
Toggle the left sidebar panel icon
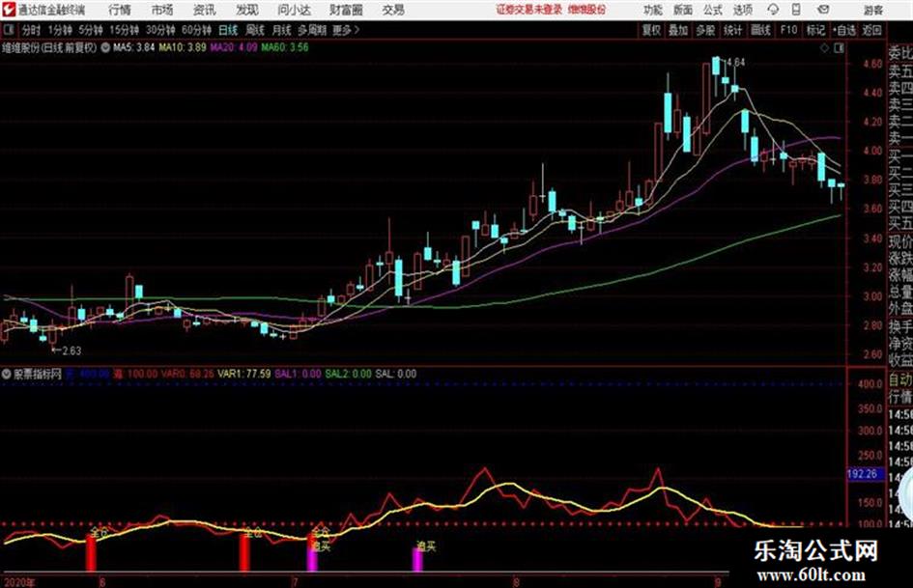click(x=8, y=30)
